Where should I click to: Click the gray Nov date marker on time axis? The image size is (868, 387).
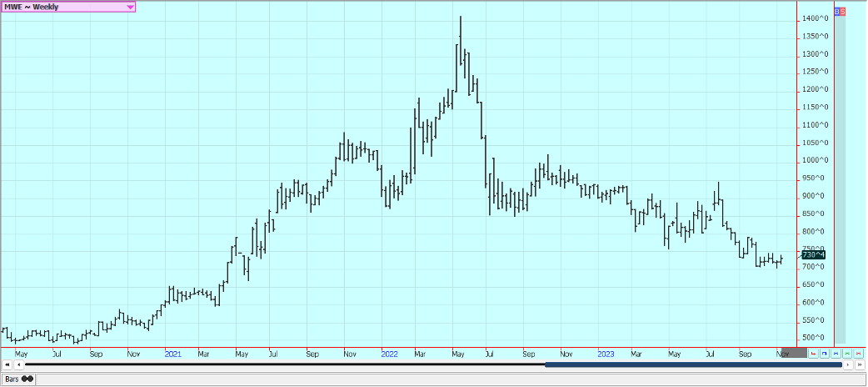(x=793, y=354)
